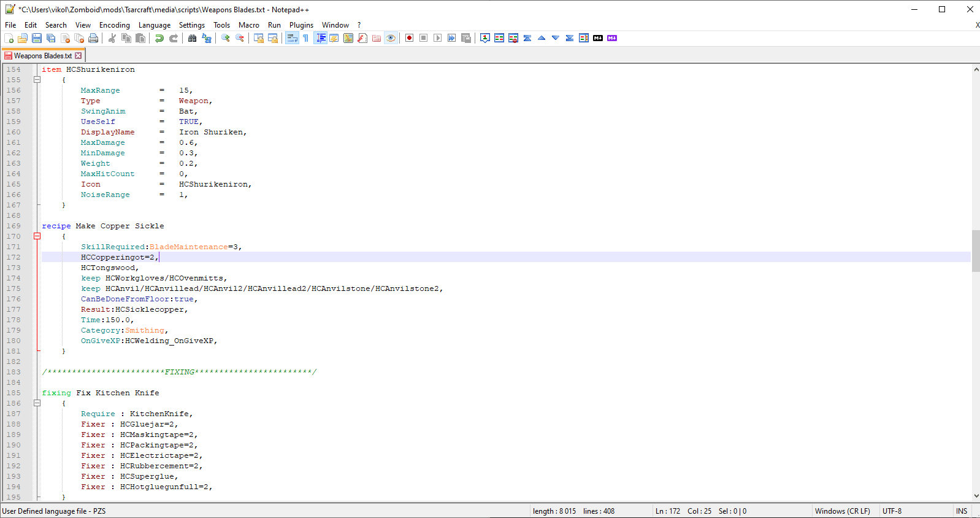The height and width of the screenshot is (518, 980).
Task: Jump to the first difference icon
Action: 527,38
